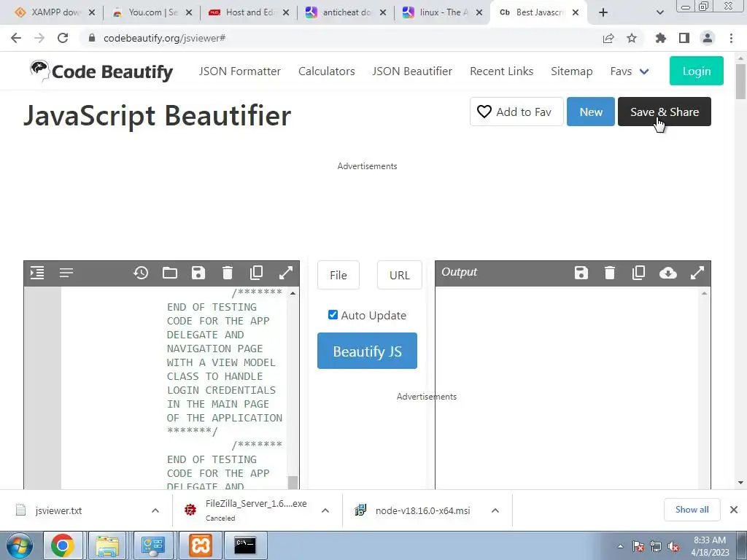The width and height of the screenshot is (747, 560).
Task: Click the share page icon in the address bar
Action: 608,38
